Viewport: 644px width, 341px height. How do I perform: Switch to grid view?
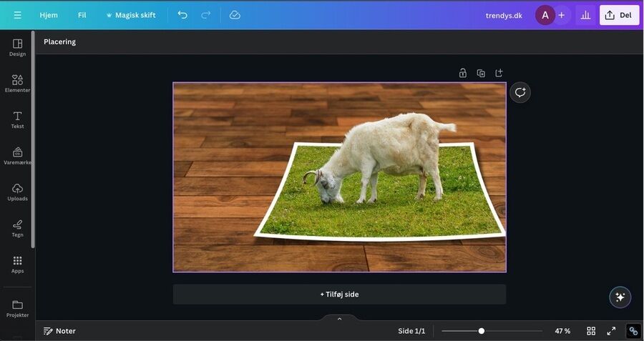click(591, 331)
